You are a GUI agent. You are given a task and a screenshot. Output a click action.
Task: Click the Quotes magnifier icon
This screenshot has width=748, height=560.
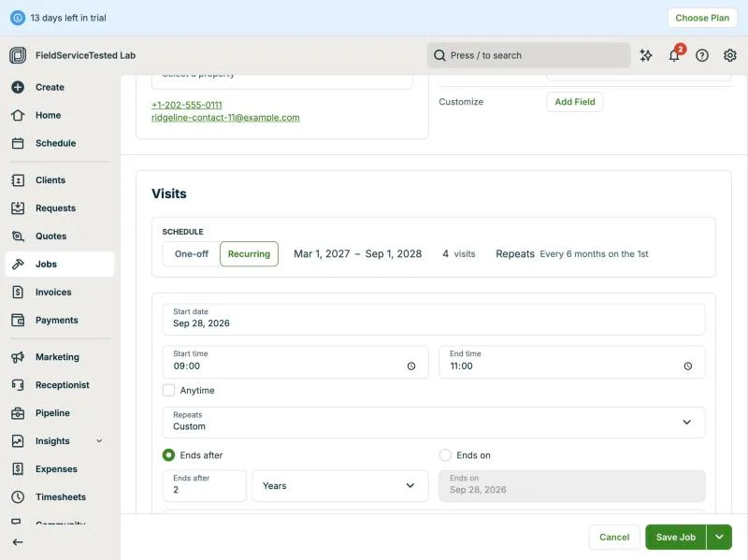click(x=18, y=237)
